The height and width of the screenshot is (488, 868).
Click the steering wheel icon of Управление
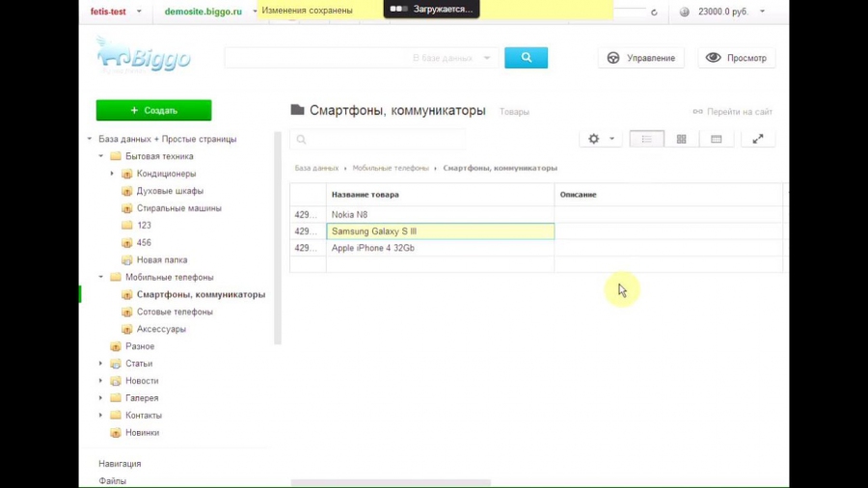click(612, 58)
